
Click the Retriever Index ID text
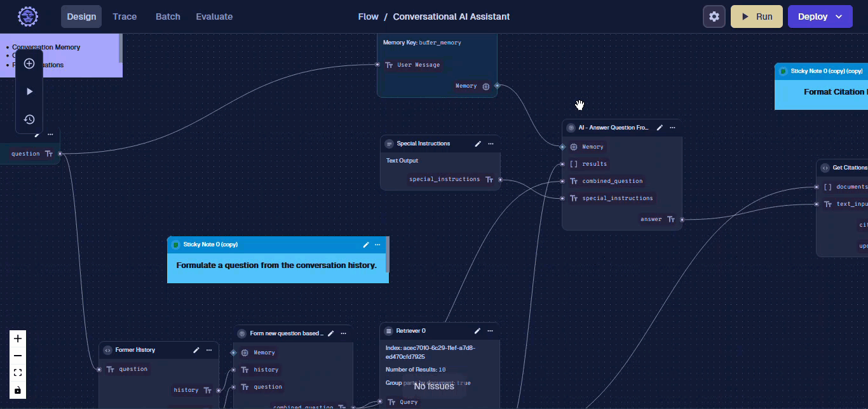[x=430, y=352]
